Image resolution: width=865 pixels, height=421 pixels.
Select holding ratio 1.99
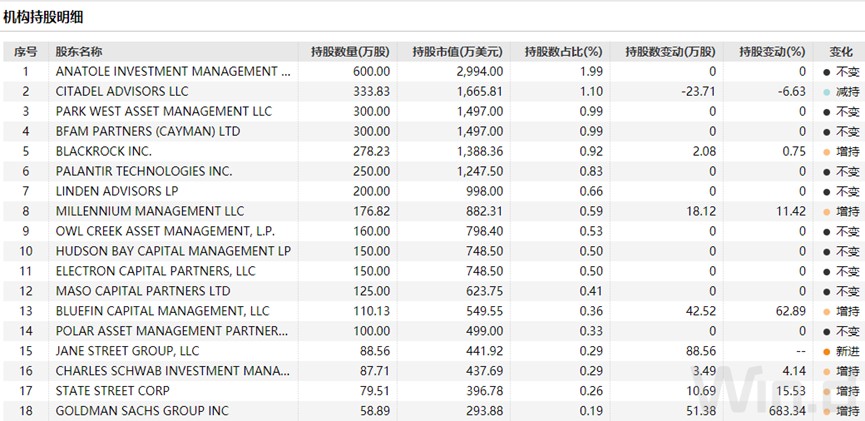point(591,71)
